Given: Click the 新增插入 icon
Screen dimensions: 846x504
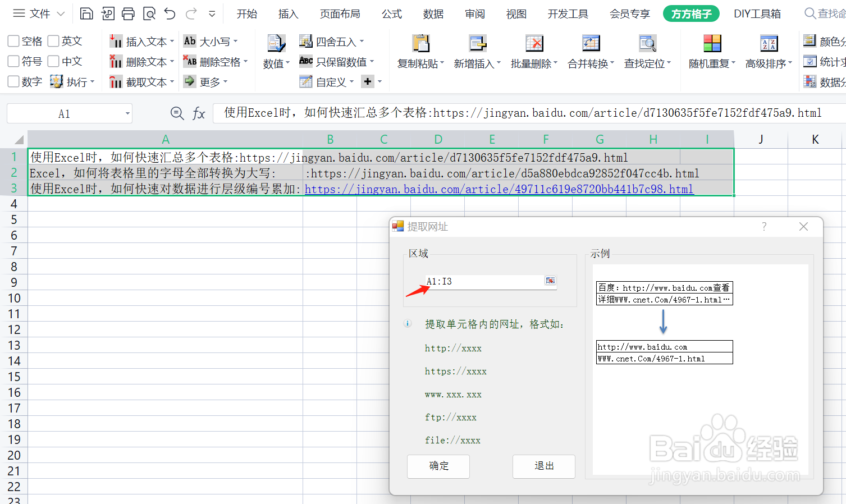Looking at the screenshot, I should 478,43.
